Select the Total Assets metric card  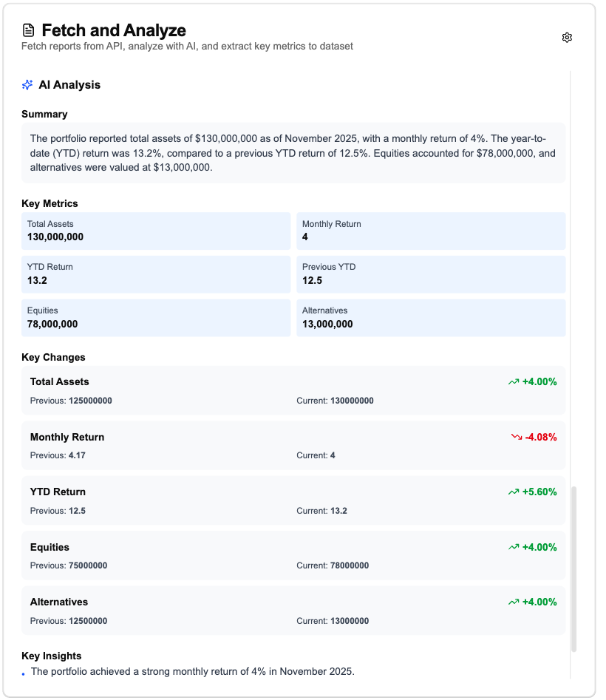(x=156, y=231)
